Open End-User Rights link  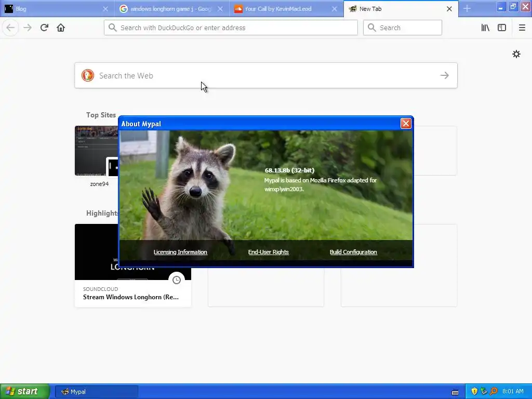point(269,252)
